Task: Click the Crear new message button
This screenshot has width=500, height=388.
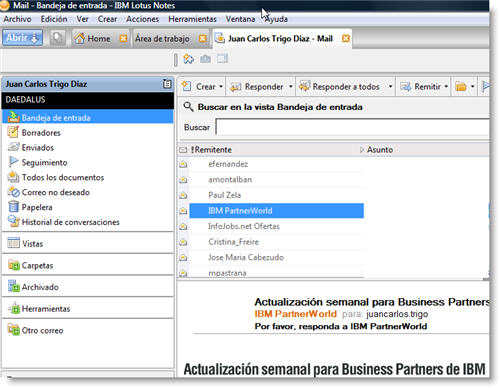Action: tap(199, 87)
